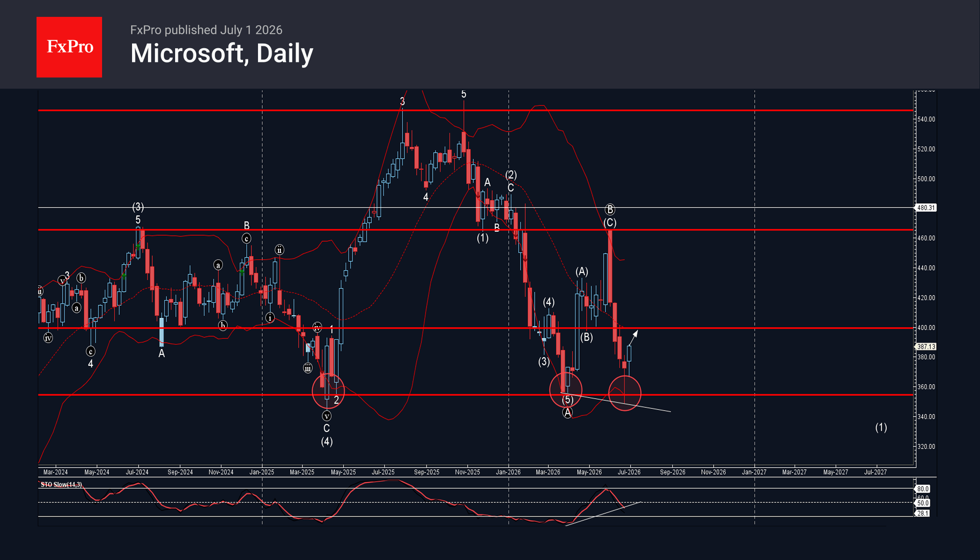The width and height of the screenshot is (980, 560).
Task: Click the 460.00 price axis label
Action: pyautogui.click(x=926, y=238)
